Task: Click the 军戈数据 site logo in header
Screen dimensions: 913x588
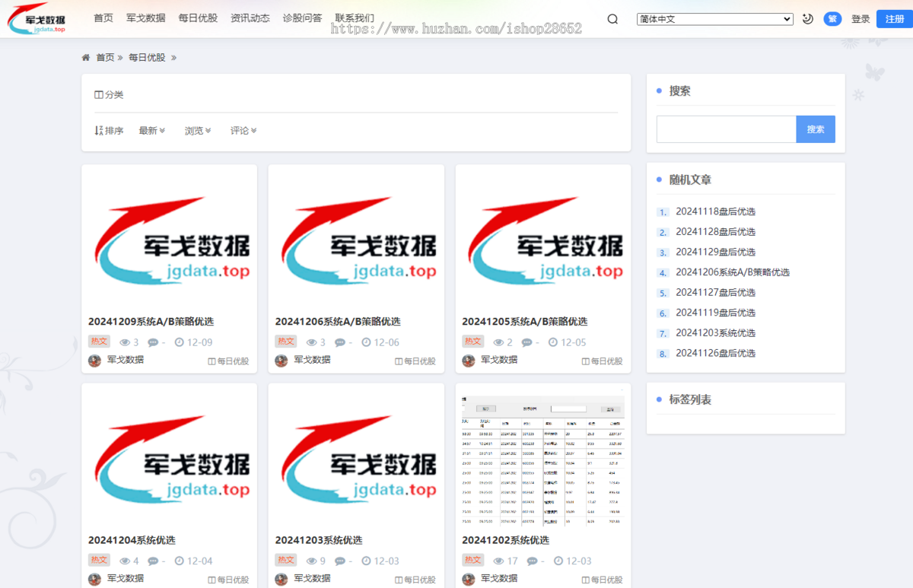Action: pos(37,19)
